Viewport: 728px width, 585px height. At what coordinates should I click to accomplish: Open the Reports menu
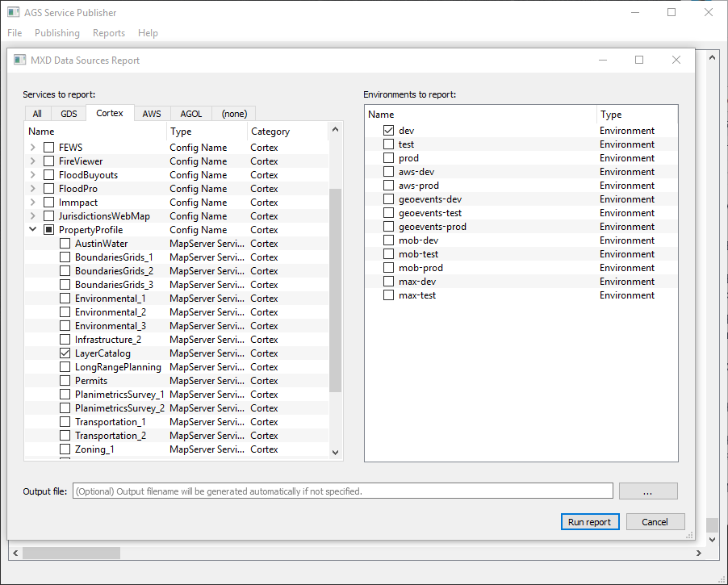[108, 33]
